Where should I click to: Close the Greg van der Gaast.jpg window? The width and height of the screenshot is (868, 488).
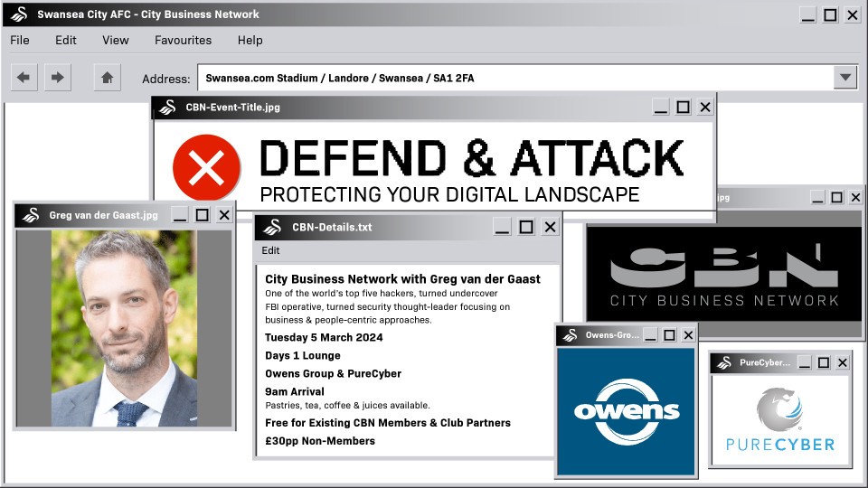(224, 214)
